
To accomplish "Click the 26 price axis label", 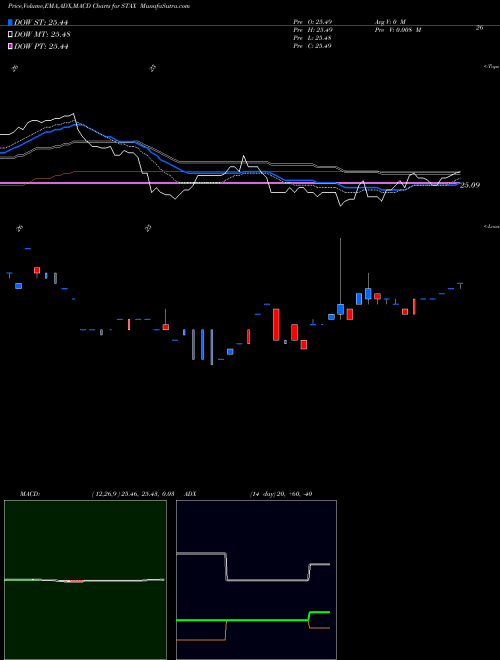I will [x=479, y=28].
